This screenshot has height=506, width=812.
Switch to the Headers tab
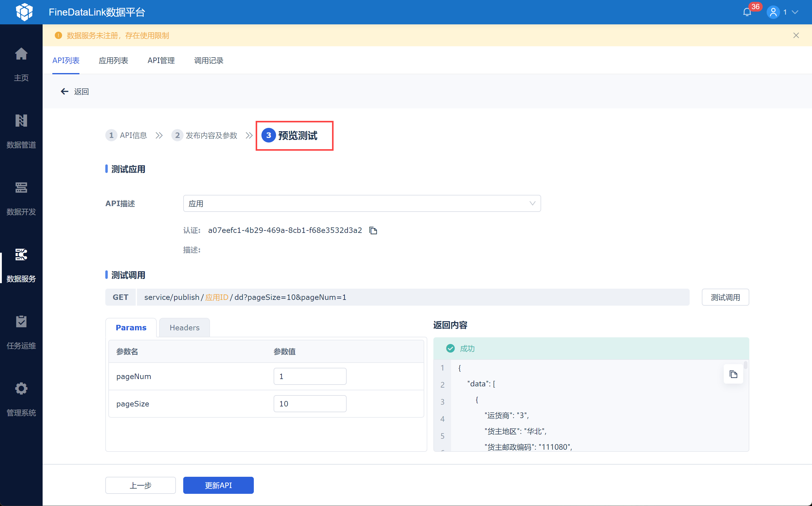(x=184, y=328)
